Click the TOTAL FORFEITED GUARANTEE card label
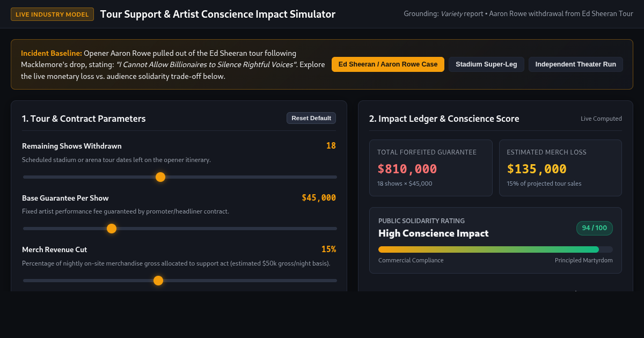This screenshot has height=338, width=644. (427, 152)
